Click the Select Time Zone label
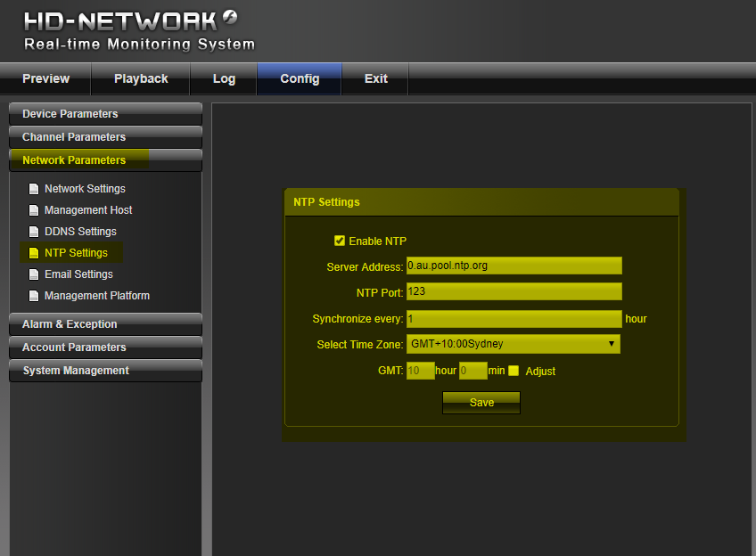 pyautogui.click(x=359, y=345)
